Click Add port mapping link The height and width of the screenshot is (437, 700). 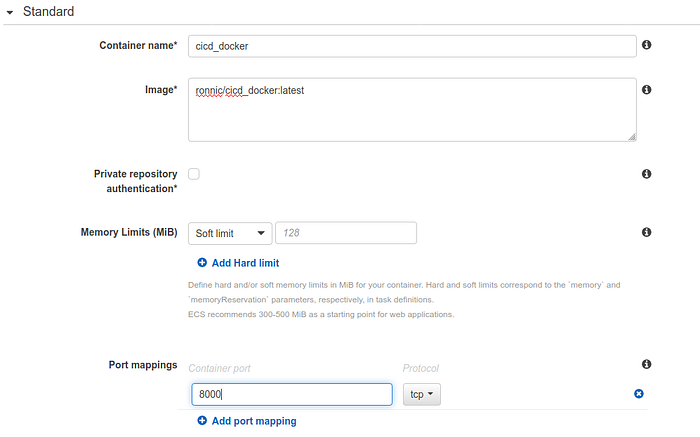click(254, 421)
